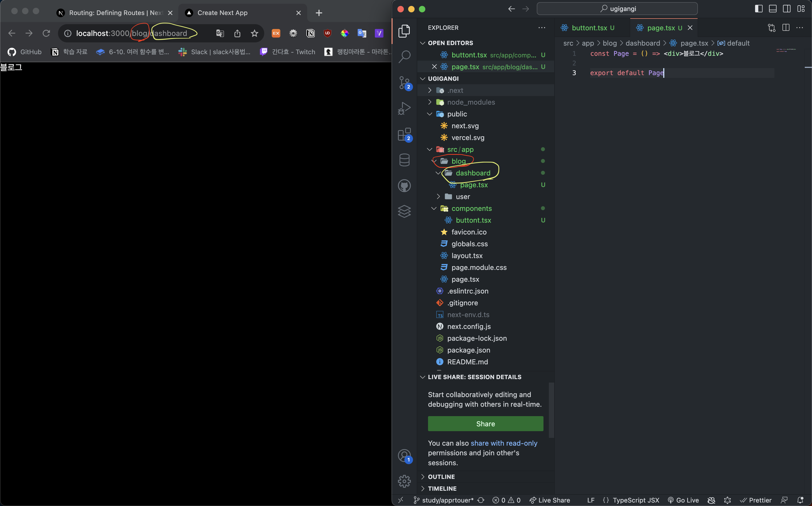Toggle the secondary side bar in VS Code
Image resolution: width=812 pixels, height=506 pixels.
click(787, 9)
